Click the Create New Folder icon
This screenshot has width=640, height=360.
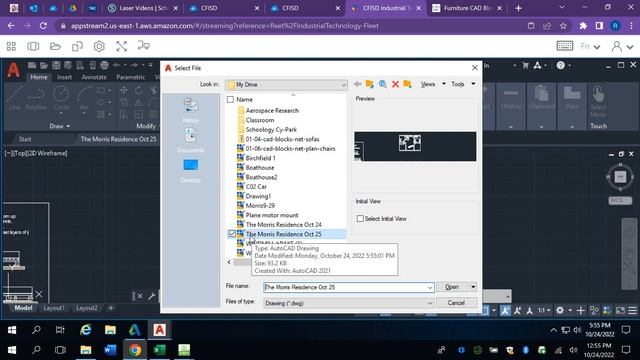coord(407,84)
